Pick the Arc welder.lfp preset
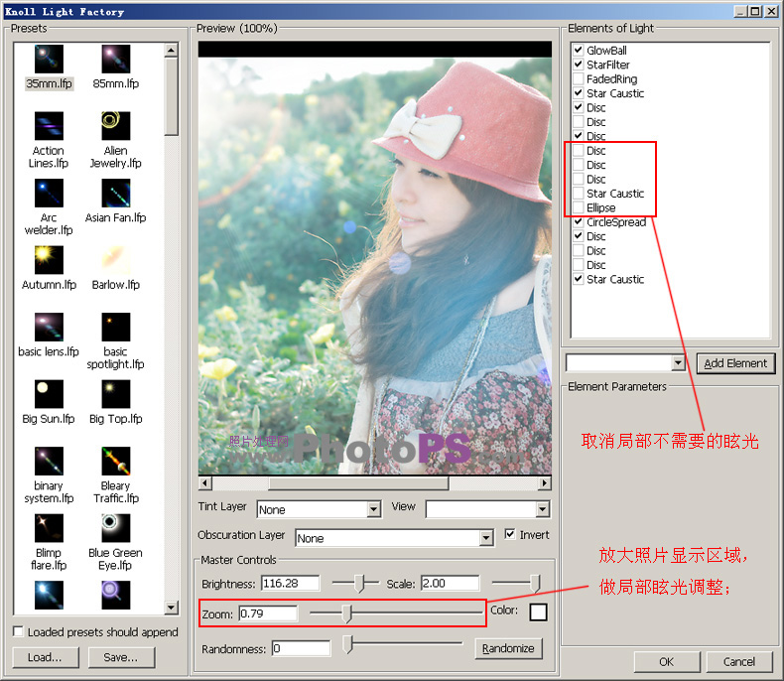The image size is (784, 681). [x=49, y=193]
